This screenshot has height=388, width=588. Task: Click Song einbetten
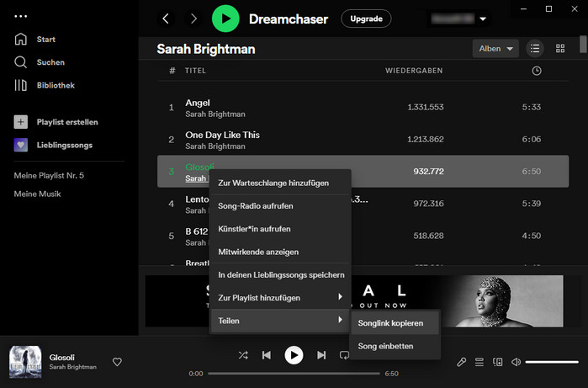[395, 346]
